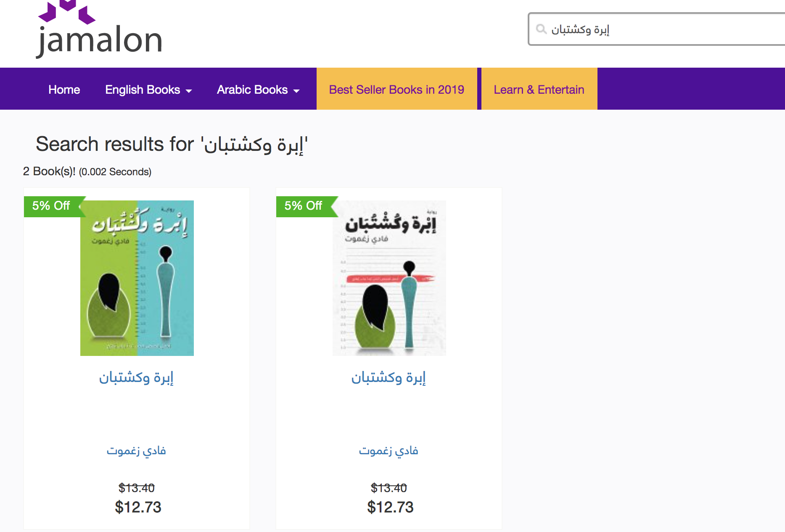Click the second book's title link
This screenshot has width=785, height=532.
tap(389, 377)
